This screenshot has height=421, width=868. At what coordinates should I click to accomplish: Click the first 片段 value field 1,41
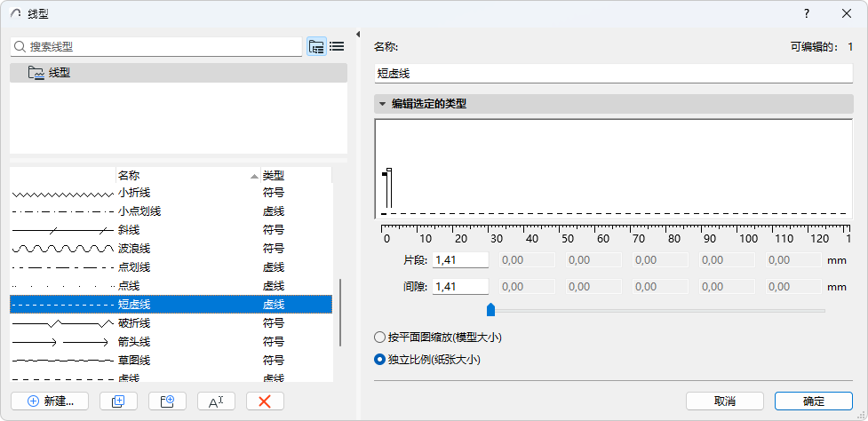460,260
